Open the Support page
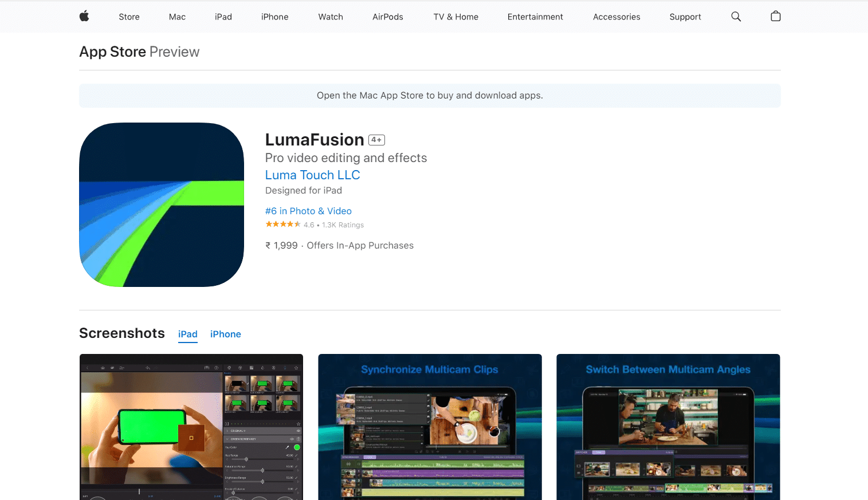This screenshot has height=500, width=868. pos(685,17)
